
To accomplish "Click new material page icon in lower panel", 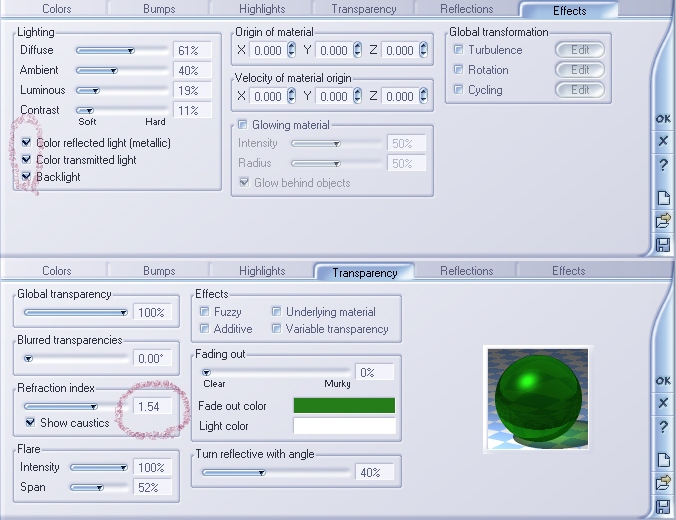I will pyautogui.click(x=663, y=460).
